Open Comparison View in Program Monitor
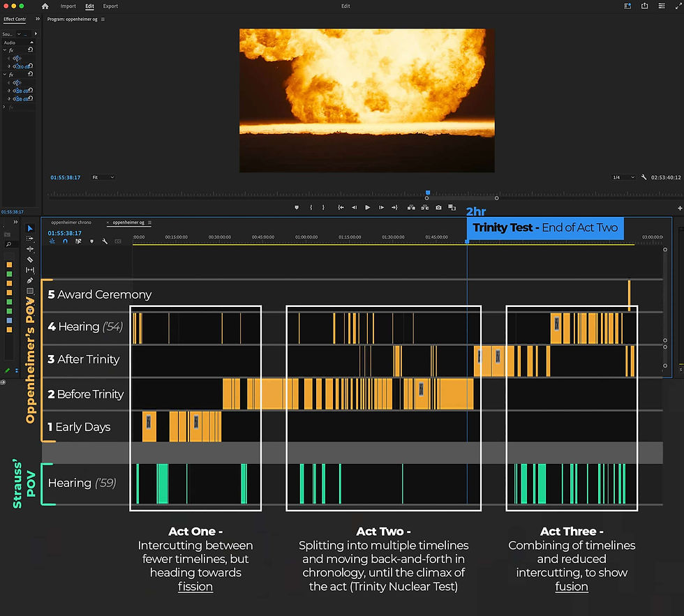The width and height of the screenshot is (684, 616). point(452,207)
